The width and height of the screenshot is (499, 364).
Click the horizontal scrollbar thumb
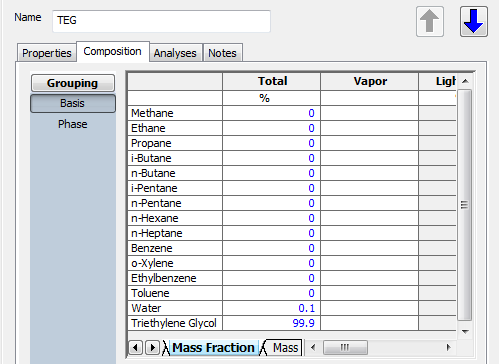(345, 348)
